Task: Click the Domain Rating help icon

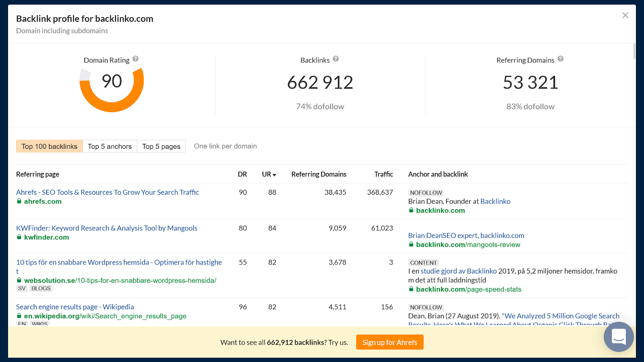Action: [136, 59]
